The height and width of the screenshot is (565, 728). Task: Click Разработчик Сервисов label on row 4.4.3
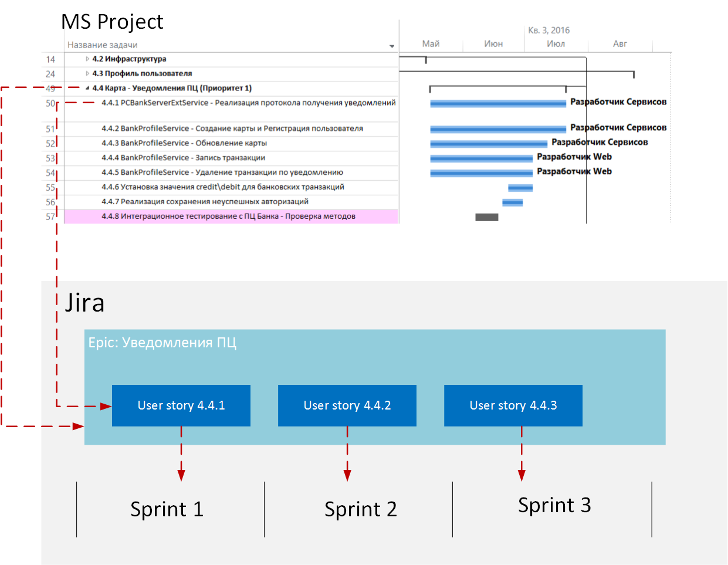tap(600, 143)
